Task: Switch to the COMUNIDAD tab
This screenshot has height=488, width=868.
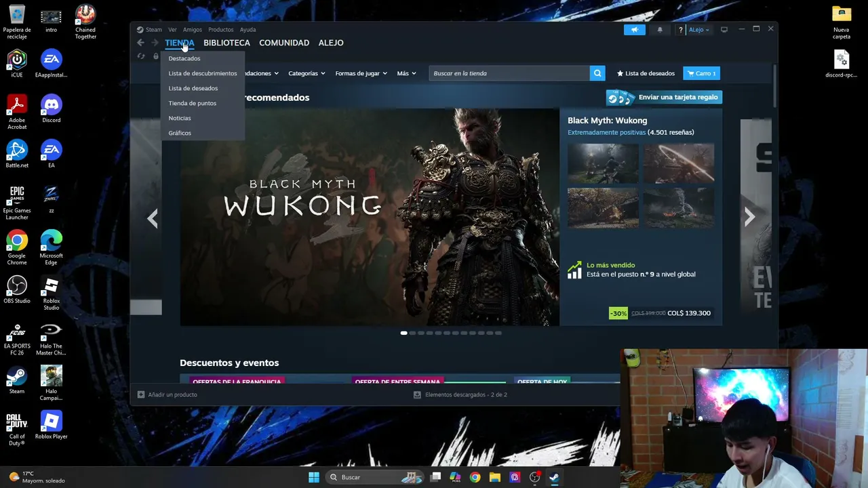Action: pyautogui.click(x=284, y=43)
